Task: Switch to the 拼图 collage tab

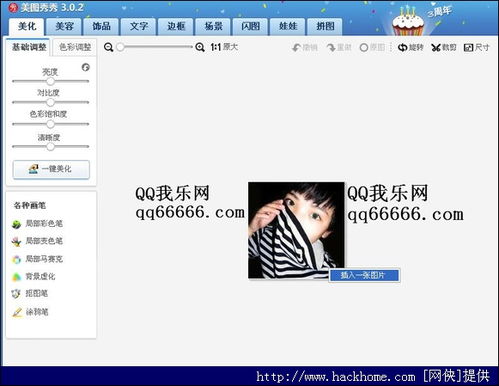Action: tap(325, 26)
